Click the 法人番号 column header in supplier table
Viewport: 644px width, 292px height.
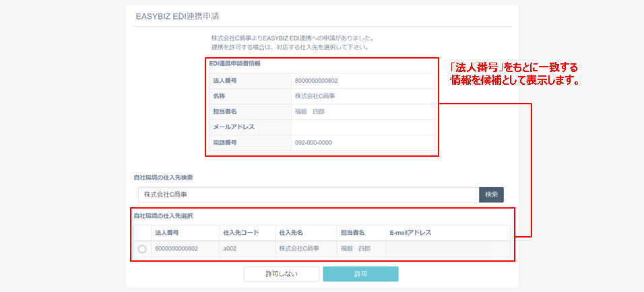tap(167, 233)
